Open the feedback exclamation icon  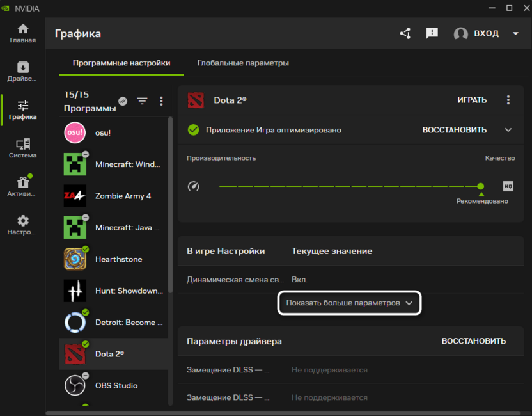click(432, 33)
